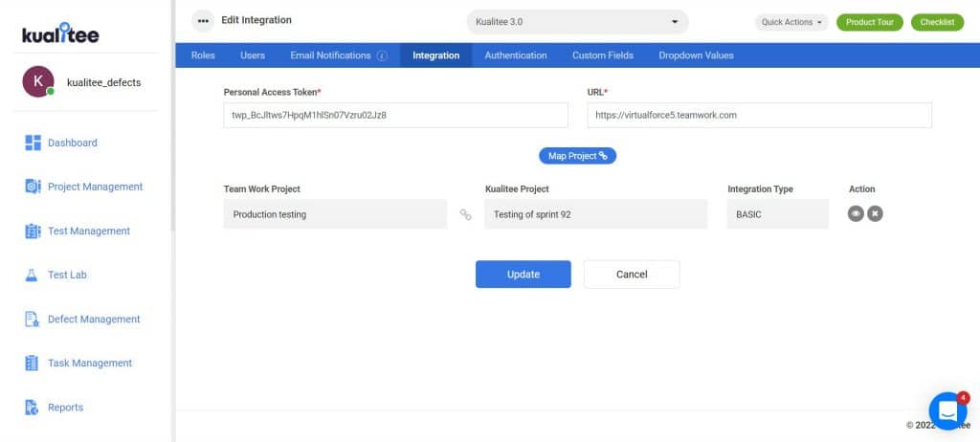The width and height of the screenshot is (980, 442).
Task: Click the Testing of sprint 92 field
Action: point(595,213)
